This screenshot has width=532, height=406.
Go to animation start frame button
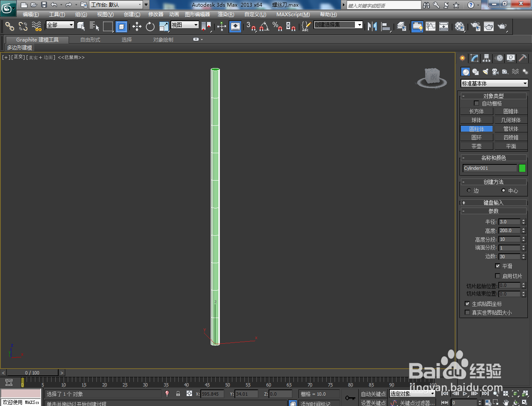pos(445,394)
